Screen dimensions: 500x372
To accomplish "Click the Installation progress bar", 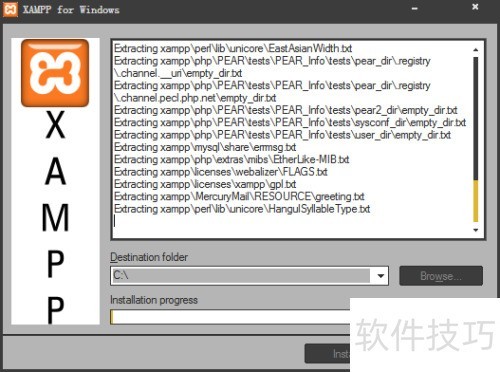I will click(x=230, y=317).
